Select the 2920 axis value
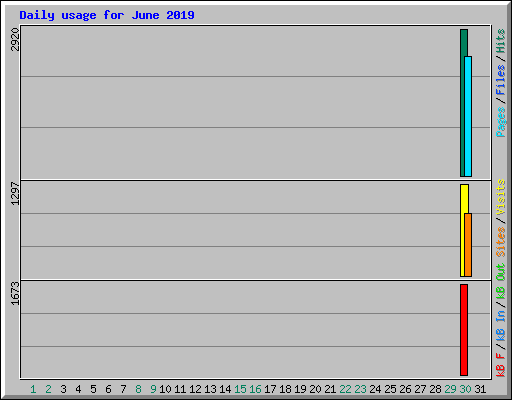The width and height of the screenshot is (512, 400). point(15,40)
